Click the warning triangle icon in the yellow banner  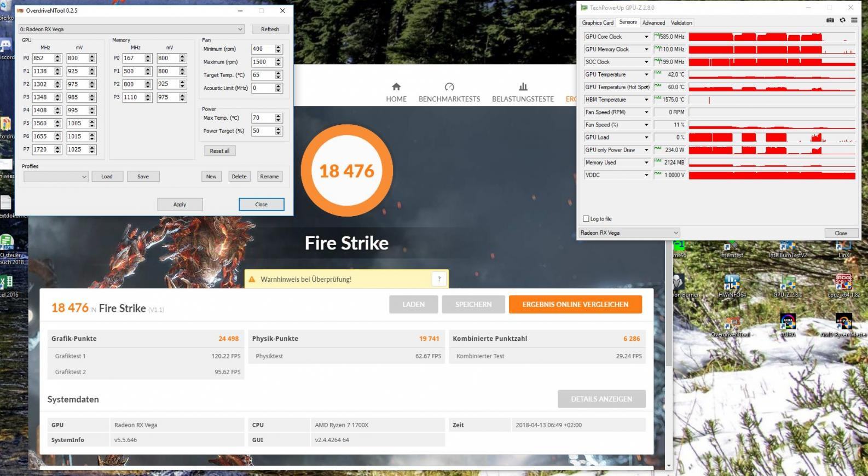pyautogui.click(x=252, y=279)
